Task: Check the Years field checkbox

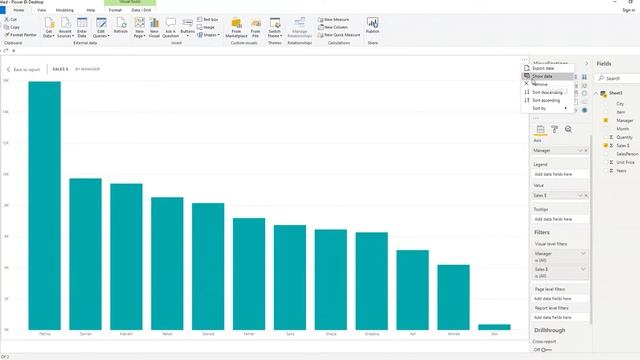Action: pos(606,171)
